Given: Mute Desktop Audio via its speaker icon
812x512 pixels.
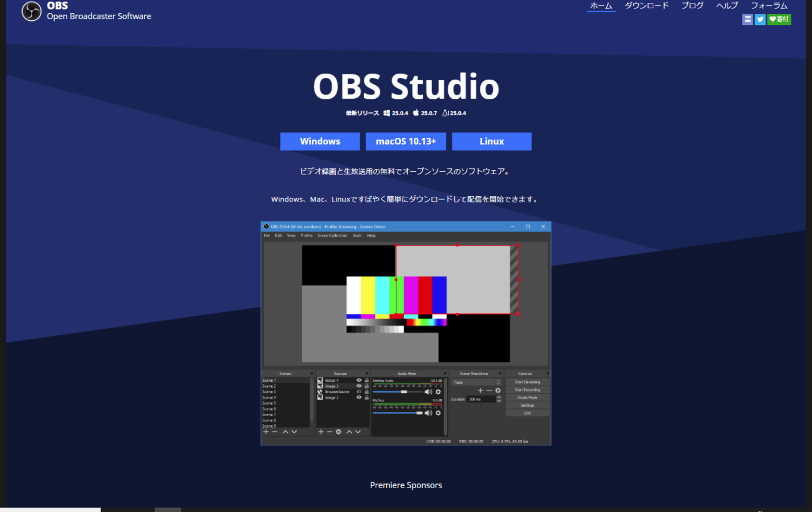Looking at the screenshot, I should tap(429, 391).
